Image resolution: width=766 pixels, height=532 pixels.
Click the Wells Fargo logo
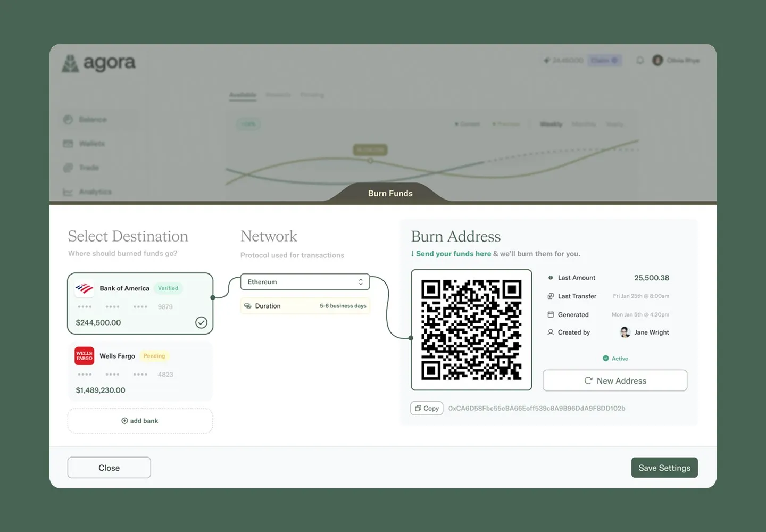(84, 356)
